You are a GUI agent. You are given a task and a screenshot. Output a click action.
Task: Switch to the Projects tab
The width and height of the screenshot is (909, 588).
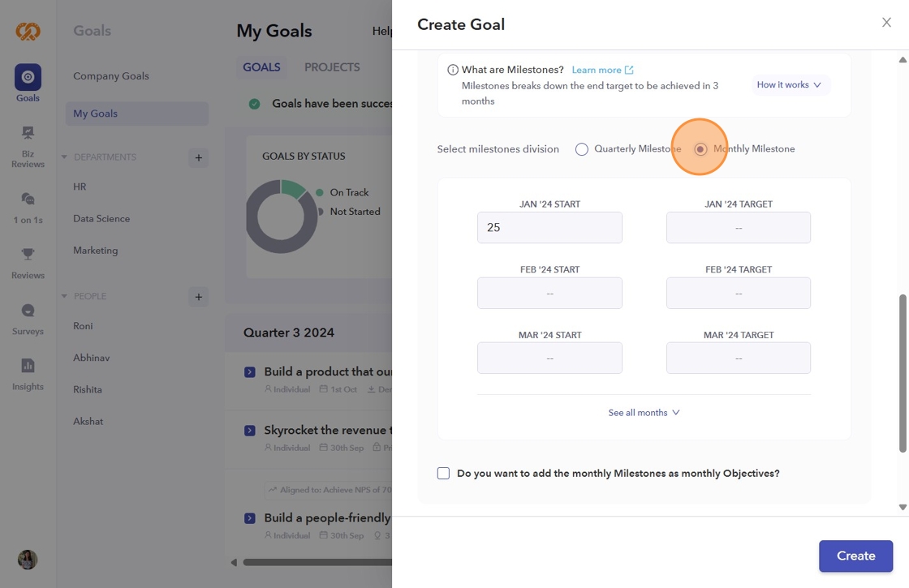332,67
